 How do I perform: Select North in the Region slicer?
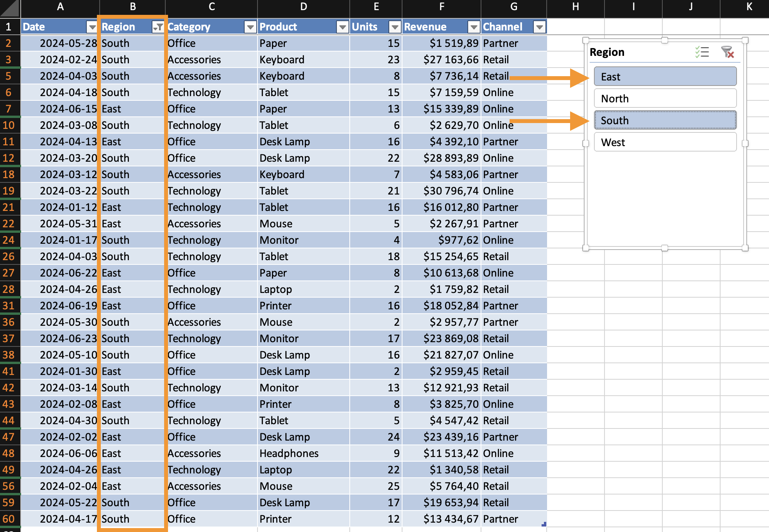pyautogui.click(x=665, y=98)
